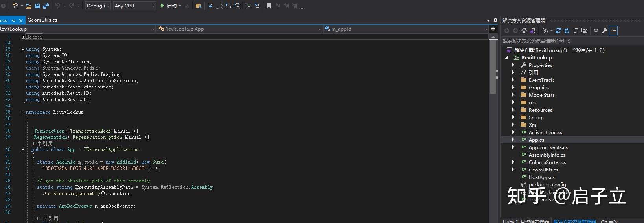Select ColumnSorter.cs in Solution Explorer
Viewport: 644px width, 223px height.
pyautogui.click(x=547, y=162)
